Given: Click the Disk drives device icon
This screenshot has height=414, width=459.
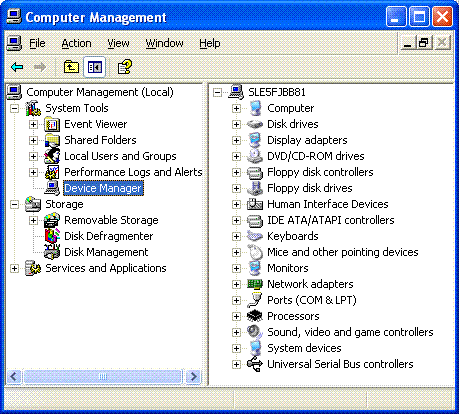Looking at the screenshot, I should [255, 124].
